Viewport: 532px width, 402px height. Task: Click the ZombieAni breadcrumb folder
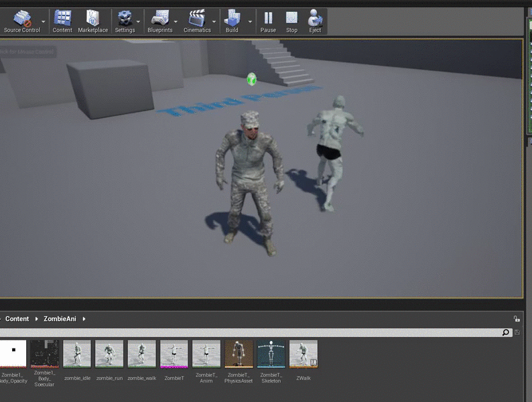60,319
